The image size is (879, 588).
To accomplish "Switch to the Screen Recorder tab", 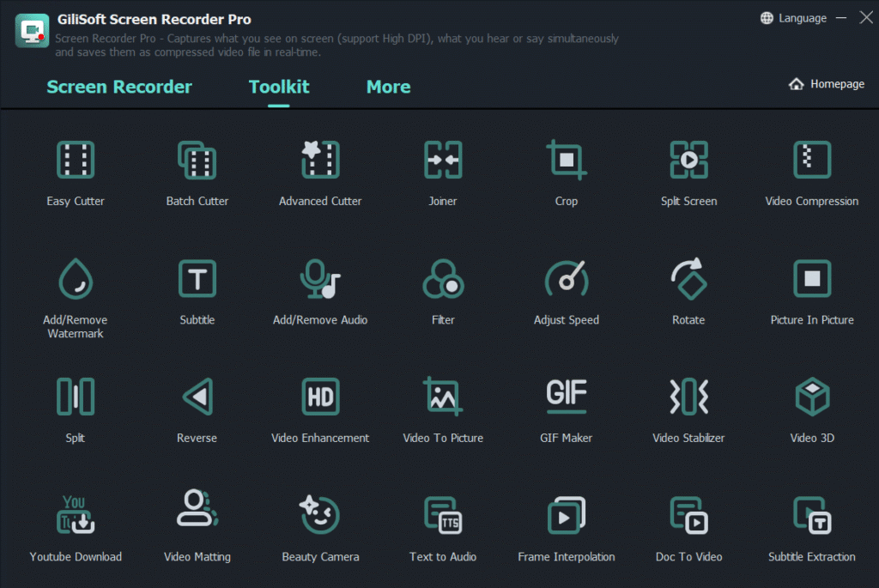I will point(119,86).
